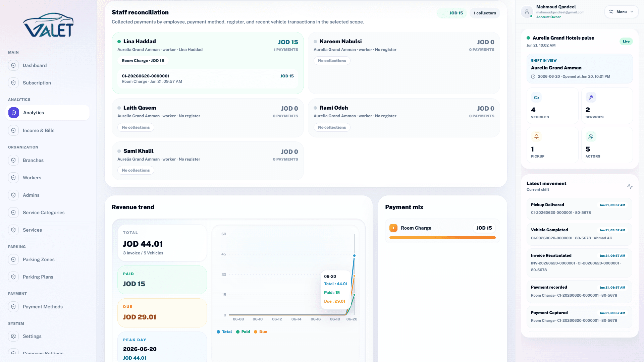This screenshot has width=644, height=362.
Task: Click the Due JOD 29.01 summary card
Action: click(x=162, y=313)
